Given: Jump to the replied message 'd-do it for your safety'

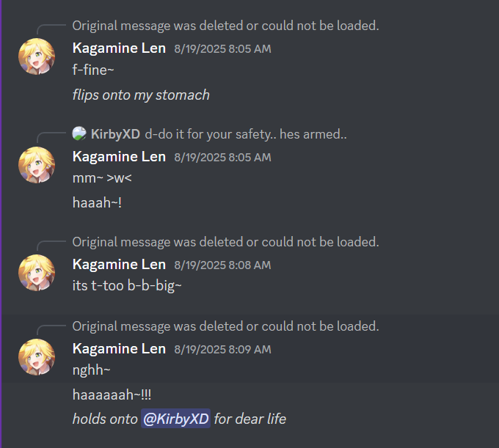Looking at the screenshot, I should pos(246,134).
